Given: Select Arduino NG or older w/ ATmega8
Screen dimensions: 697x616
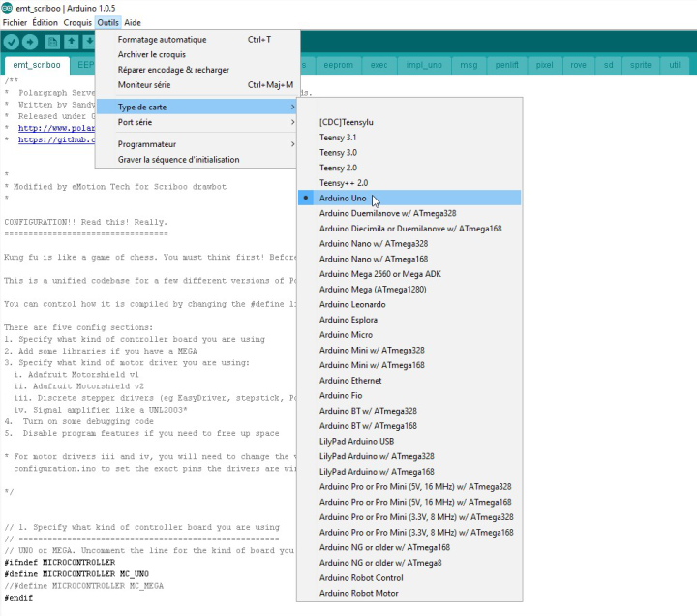Looking at the screenshot, I should click(x=409, y=562).
